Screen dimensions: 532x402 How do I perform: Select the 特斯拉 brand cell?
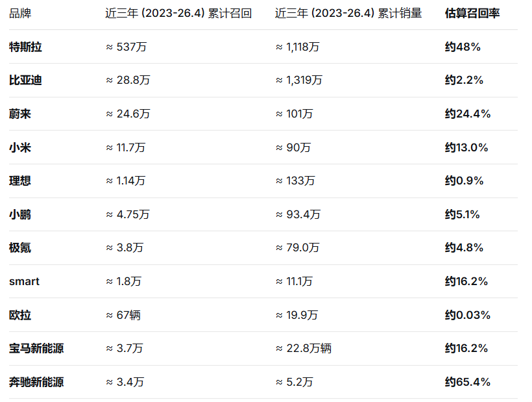(x=25, y=47)
